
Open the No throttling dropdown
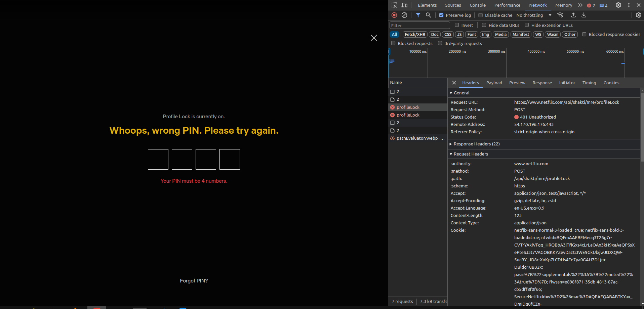[534, 15]
